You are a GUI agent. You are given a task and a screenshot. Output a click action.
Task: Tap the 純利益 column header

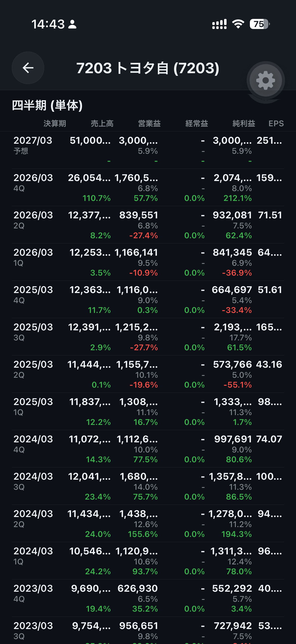pos(244,124)
